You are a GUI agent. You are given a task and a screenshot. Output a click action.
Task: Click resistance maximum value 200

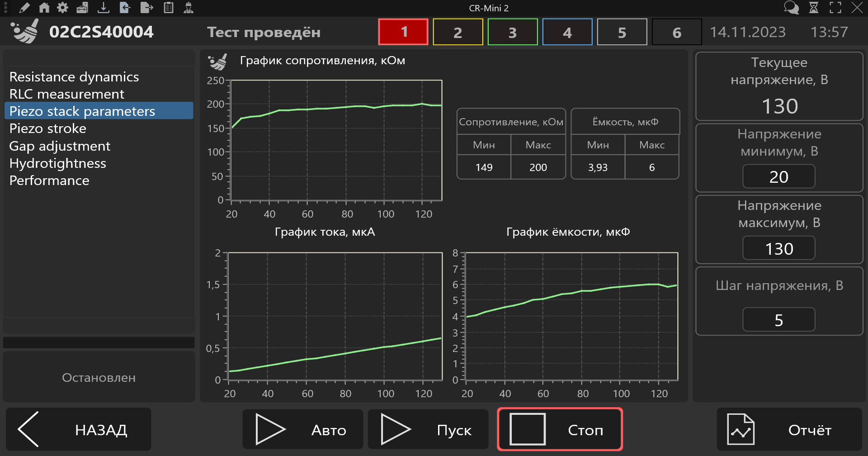pos(538,167)
